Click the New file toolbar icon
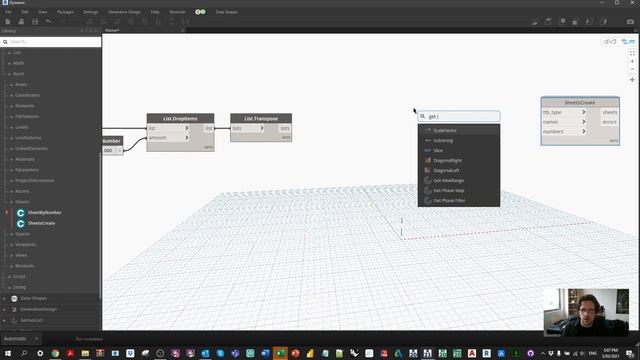This screenshot has width=640, height=360. pos(8,22)
